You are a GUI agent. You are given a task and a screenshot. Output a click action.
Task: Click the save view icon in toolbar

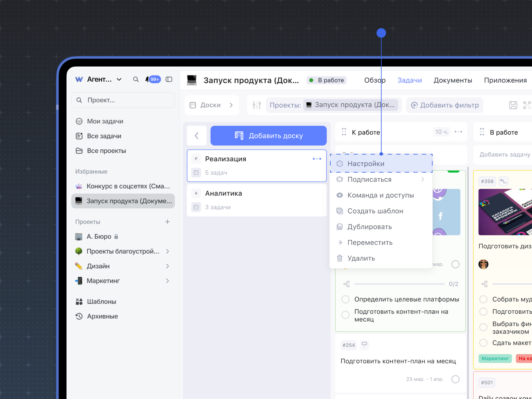pyautogui.click(x=513, y=105)
